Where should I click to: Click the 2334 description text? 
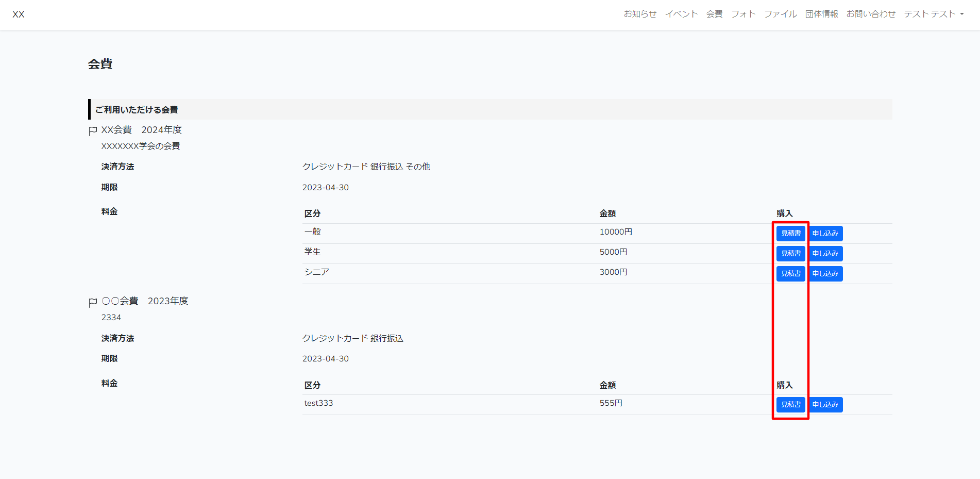tap(111, 318)
